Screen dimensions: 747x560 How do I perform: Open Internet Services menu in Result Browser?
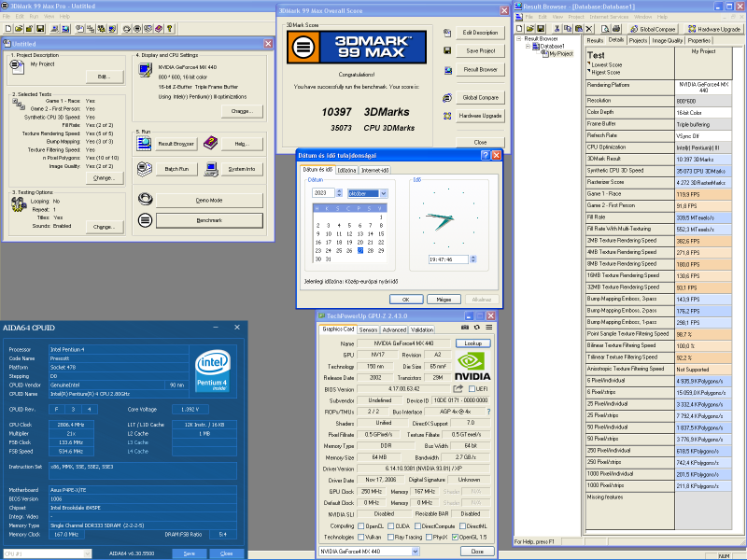pos(610,17)
